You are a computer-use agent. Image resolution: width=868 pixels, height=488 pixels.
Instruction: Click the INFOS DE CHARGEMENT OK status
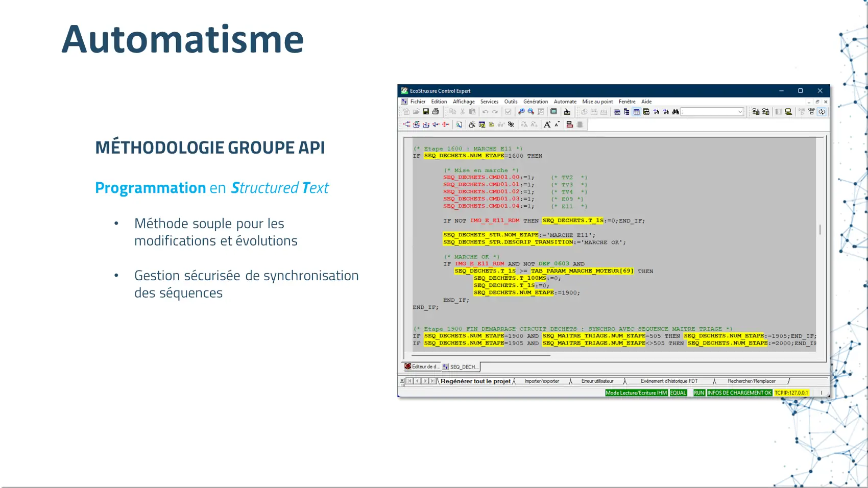pyautogui.click(x=739, y=393)
